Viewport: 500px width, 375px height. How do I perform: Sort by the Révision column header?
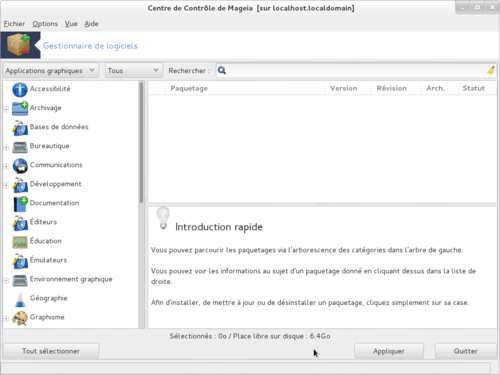click(x=396, y=88)
